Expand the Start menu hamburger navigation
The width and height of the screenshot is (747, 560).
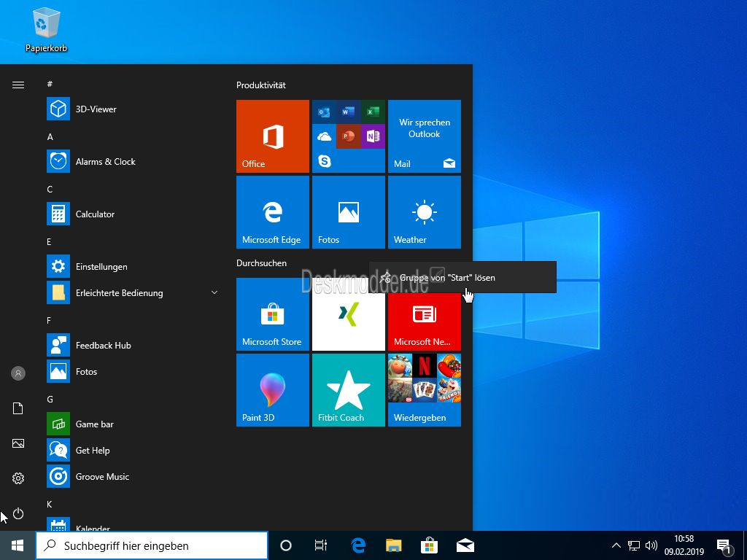point(18,85)
